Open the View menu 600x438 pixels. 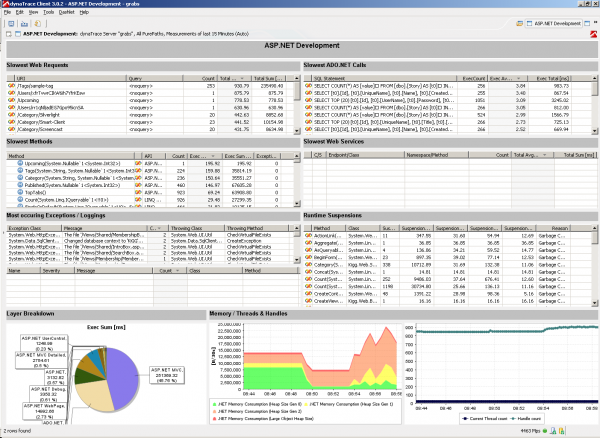coord(33,12)
